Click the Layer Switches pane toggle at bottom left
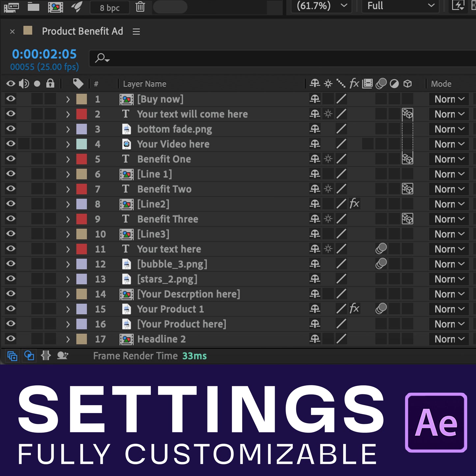Image resolution: width=476 pixels, height=476 pixels. pyautogui.click(x=13, y=356)
